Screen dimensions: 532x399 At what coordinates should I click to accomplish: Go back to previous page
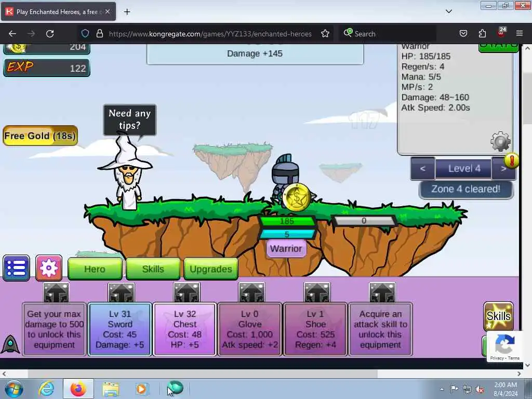(x=12, y=34)
